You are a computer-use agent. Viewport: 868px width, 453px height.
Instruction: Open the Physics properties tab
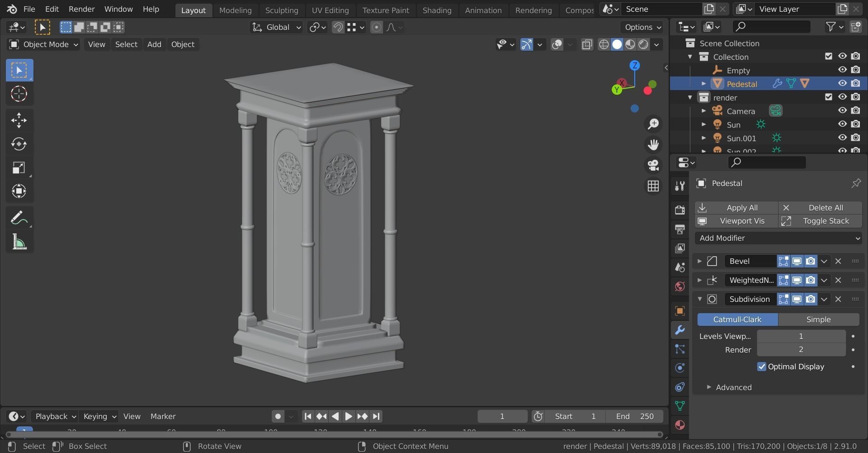679,368
